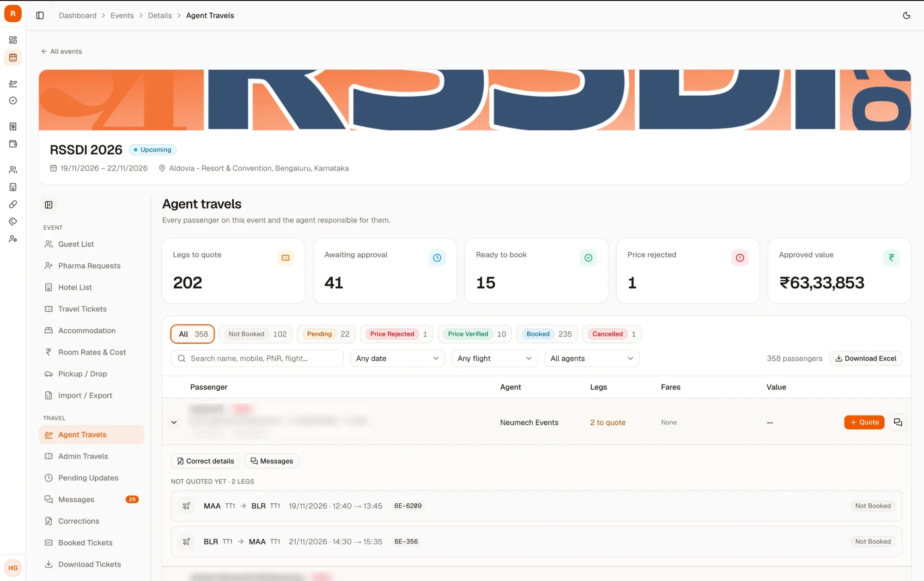Viewport: 924px width, 581px height.
Task: Open the All agents dropdown
Action: coord(592,358)
